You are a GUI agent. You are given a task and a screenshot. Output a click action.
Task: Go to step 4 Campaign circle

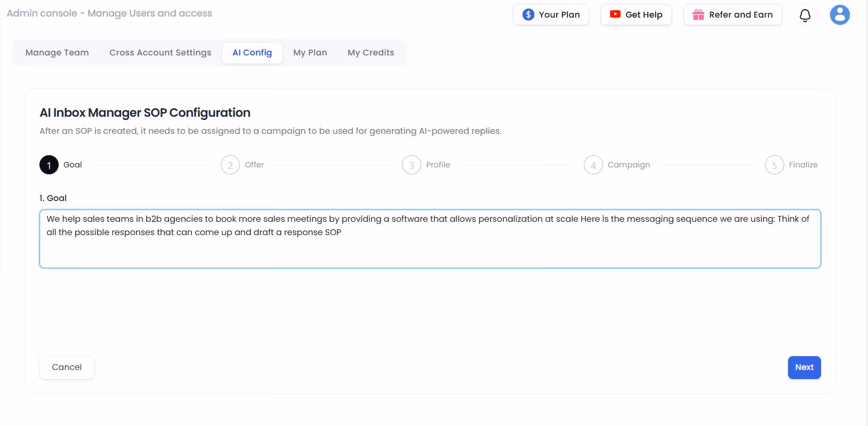(593, 165)
